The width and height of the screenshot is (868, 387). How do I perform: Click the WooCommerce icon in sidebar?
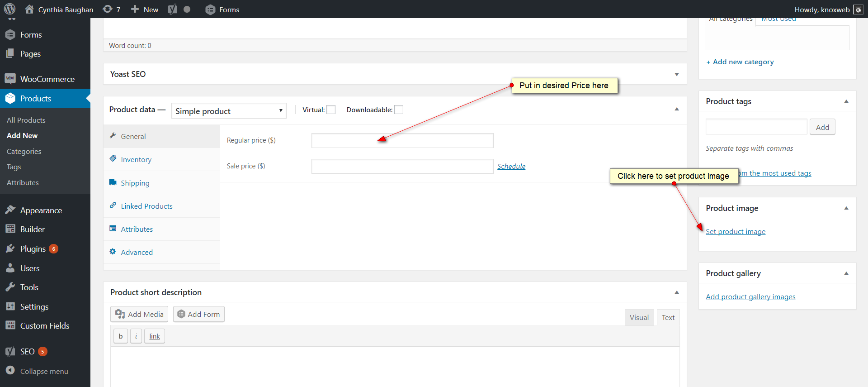[10, 79]
